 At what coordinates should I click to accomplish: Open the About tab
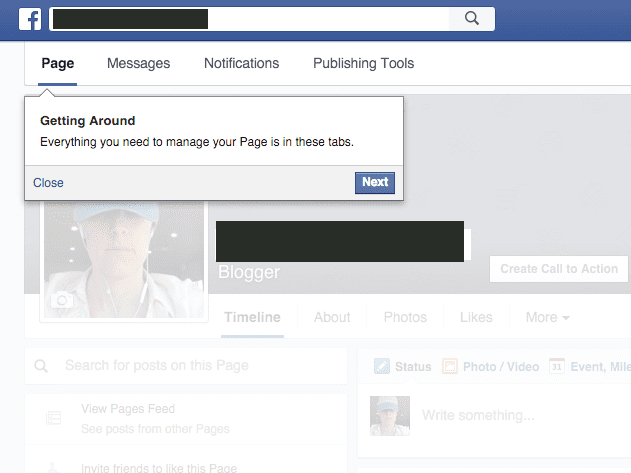pyautogui.click(x=332, y=318)
